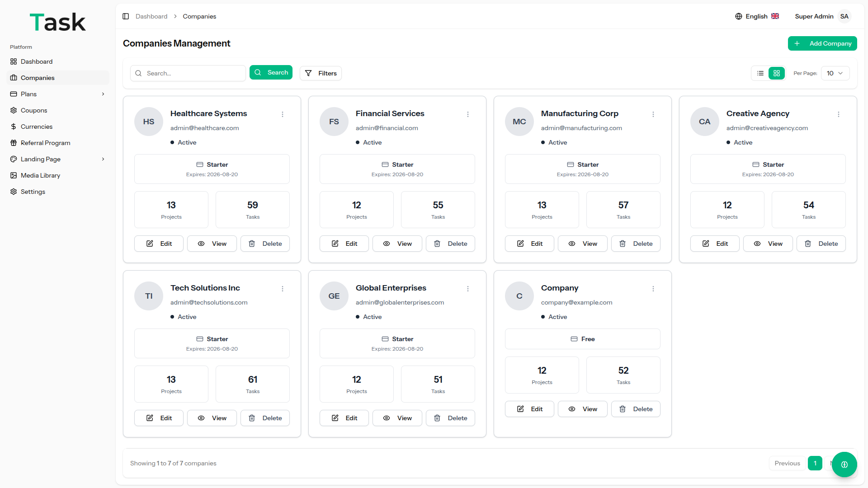Go to Media Library page
This screenshot has width=868, height=488.
point(40,175)
